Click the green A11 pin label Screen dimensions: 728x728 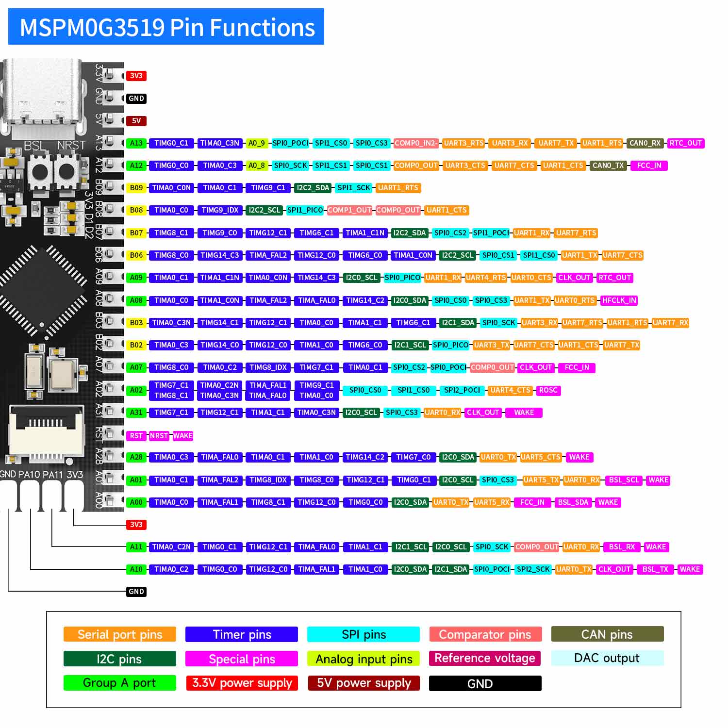pyautogui.click(x=136, y=547)
